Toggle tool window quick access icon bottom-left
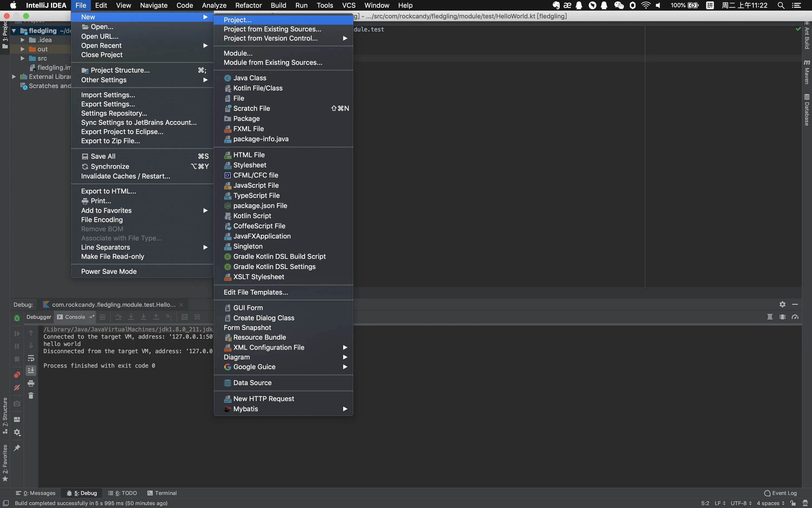Screen dimensions: 812x508 click(x=6, y=503)
